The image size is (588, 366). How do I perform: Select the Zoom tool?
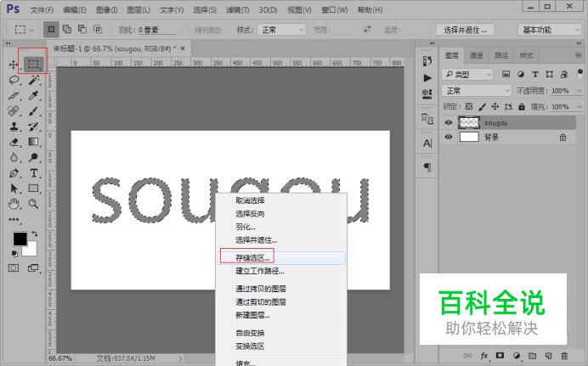(x=34, y=204)
